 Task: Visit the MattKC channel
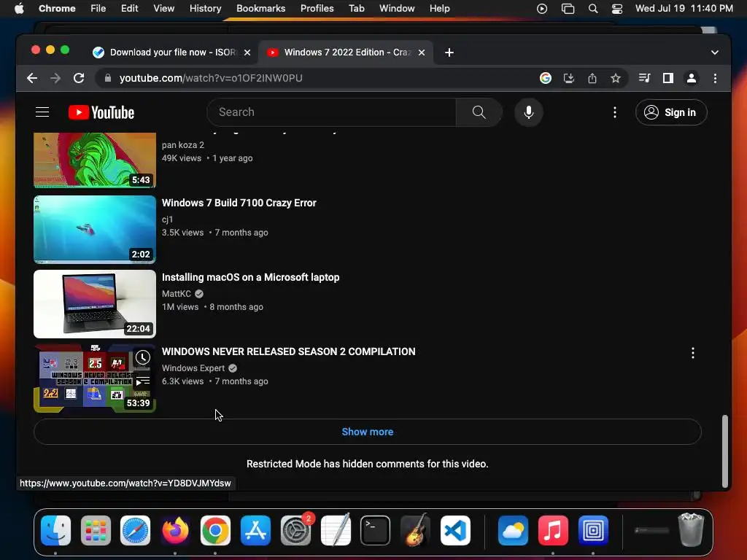[x=177, y=294]
